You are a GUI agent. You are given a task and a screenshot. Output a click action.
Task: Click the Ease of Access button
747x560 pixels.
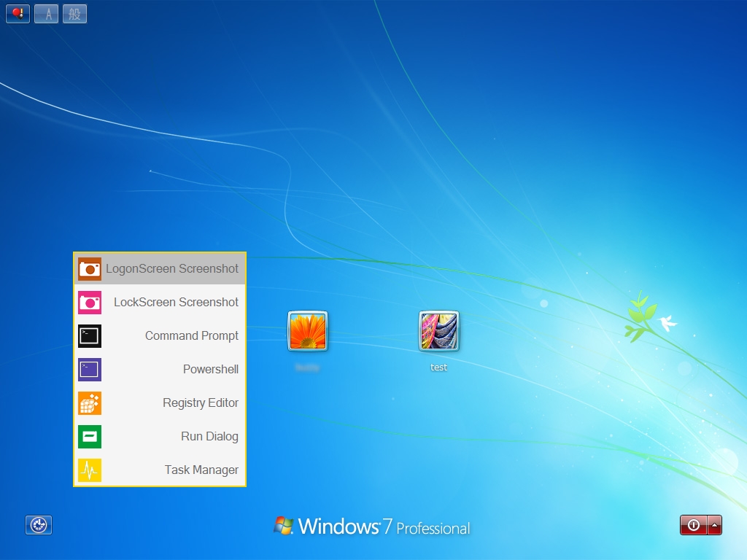(39, 525)
